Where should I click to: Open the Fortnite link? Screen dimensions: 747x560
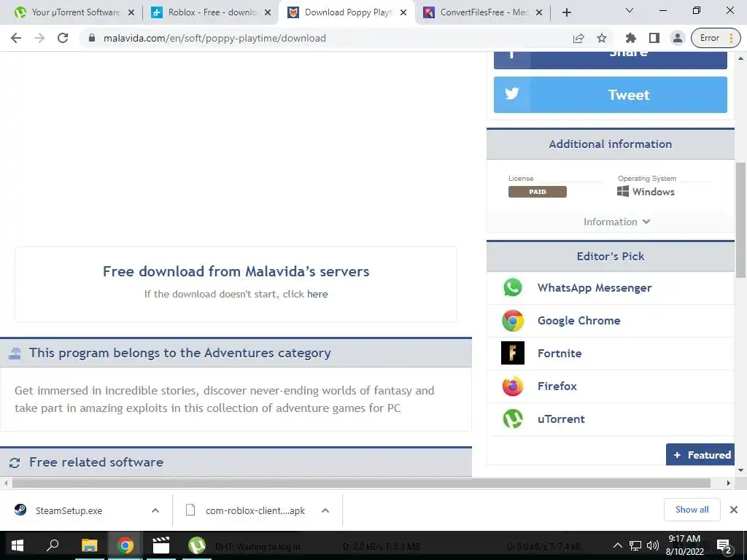[x=560, y=354]
